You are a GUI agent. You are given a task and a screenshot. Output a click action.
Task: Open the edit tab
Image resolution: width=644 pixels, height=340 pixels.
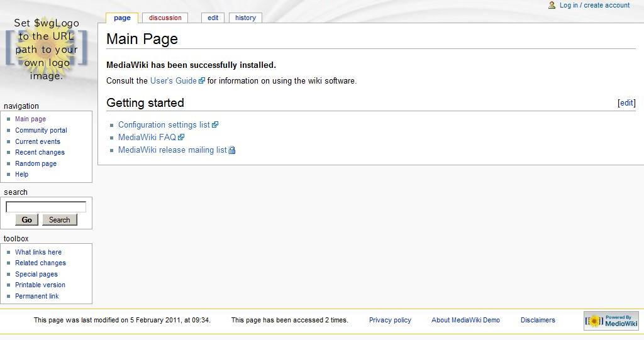(x=213, y=18)
